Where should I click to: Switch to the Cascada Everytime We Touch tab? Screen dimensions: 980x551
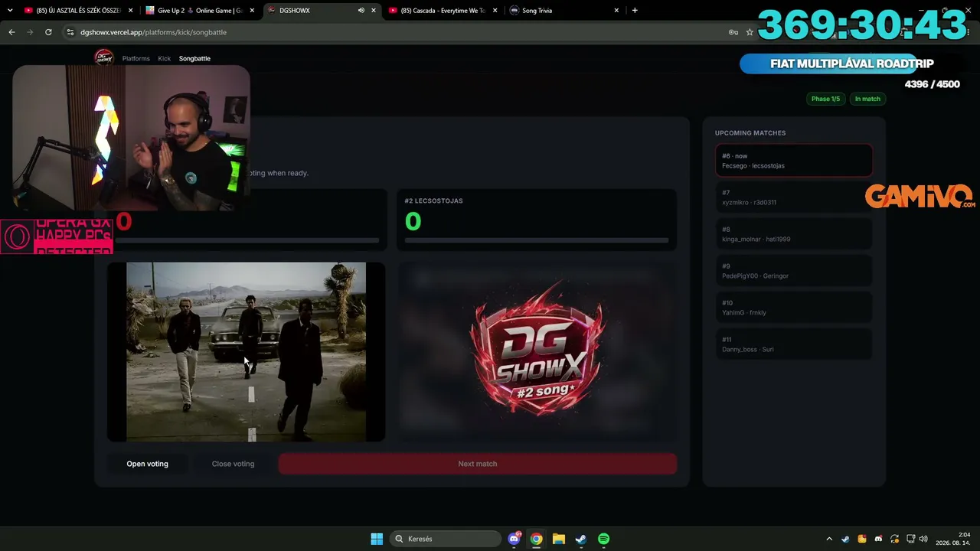coord(443,11)
